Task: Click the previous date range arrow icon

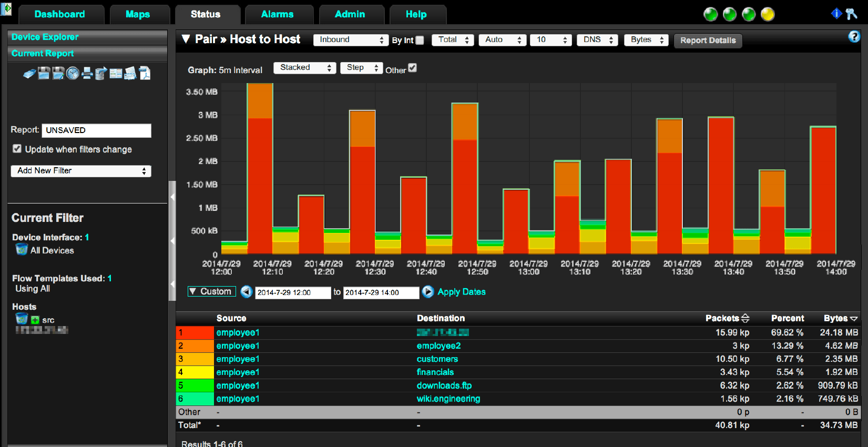Action: [247, 291]
